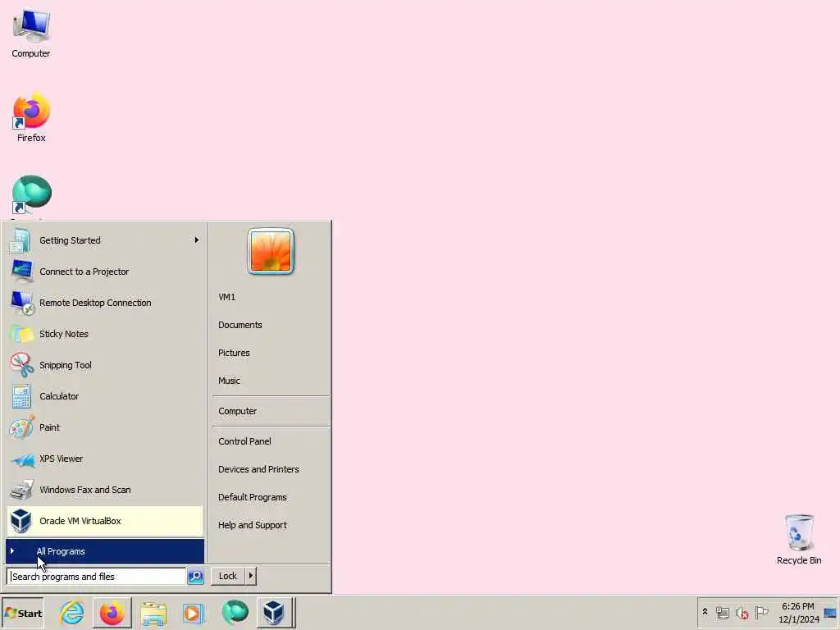Open Firefox from the taskbar
This screenshot has height=630, width=840.
tap(112, 613)
